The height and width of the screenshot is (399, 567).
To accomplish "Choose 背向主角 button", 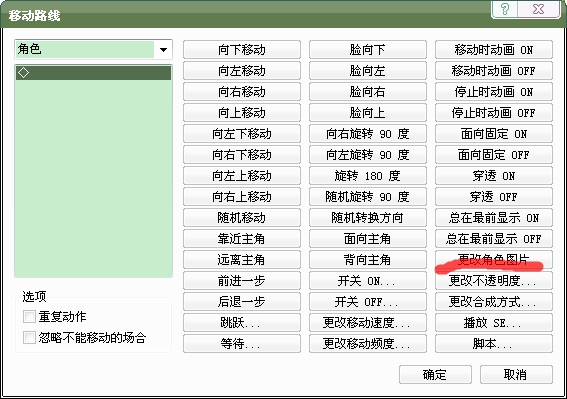I will coord(368,259).
